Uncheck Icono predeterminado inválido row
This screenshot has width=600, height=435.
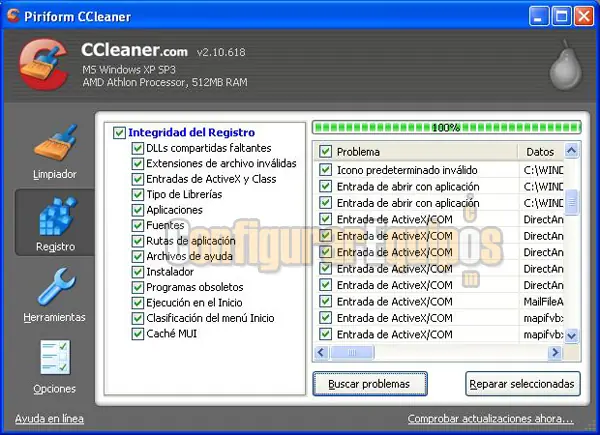click(x=325, y=170)
